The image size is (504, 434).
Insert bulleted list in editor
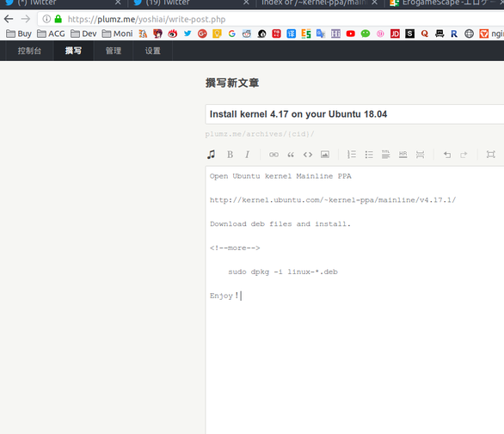pyautogui.click(x=369, y=155)
